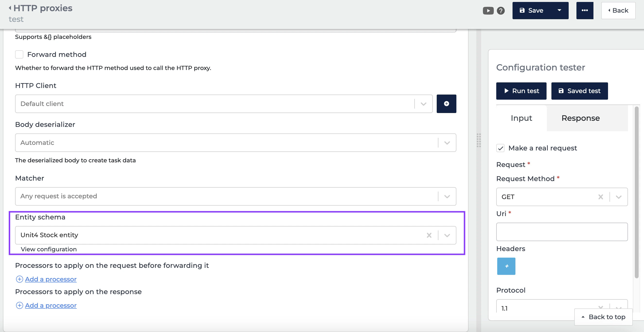644x332 pixels.
Task: Open the three-dots more actions menu
Action: pos(585,10)
